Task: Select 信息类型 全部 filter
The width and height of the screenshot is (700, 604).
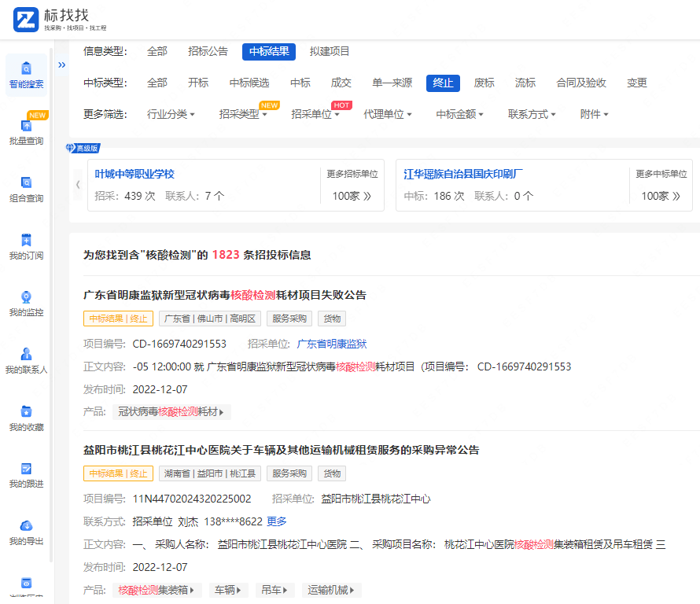Action: 157,51
